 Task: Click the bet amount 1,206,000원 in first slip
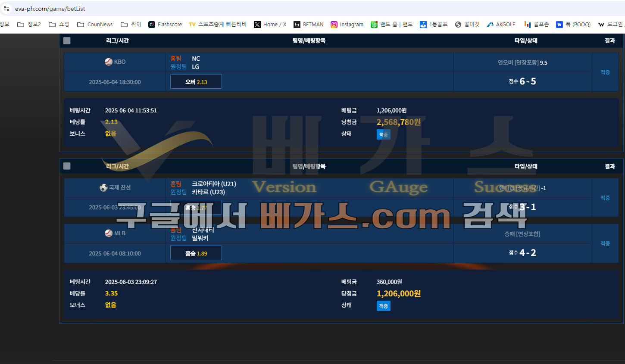pos(391,110)
